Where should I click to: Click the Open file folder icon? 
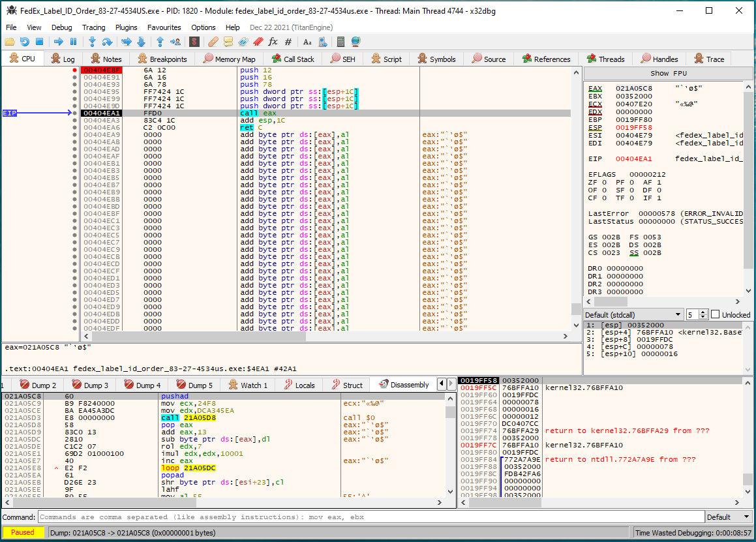(x=10, y=42)
